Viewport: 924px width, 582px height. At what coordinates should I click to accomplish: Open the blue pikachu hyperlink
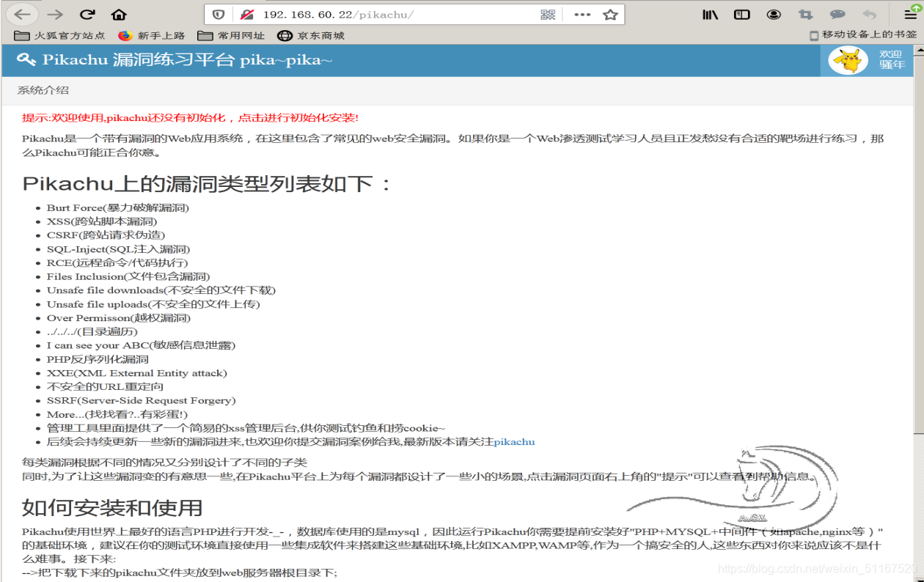coord(514,442)
